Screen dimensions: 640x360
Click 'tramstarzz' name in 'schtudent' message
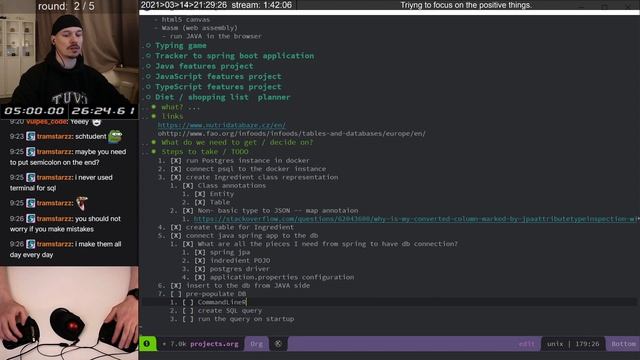pyautogui.click(x=54, y=136)
